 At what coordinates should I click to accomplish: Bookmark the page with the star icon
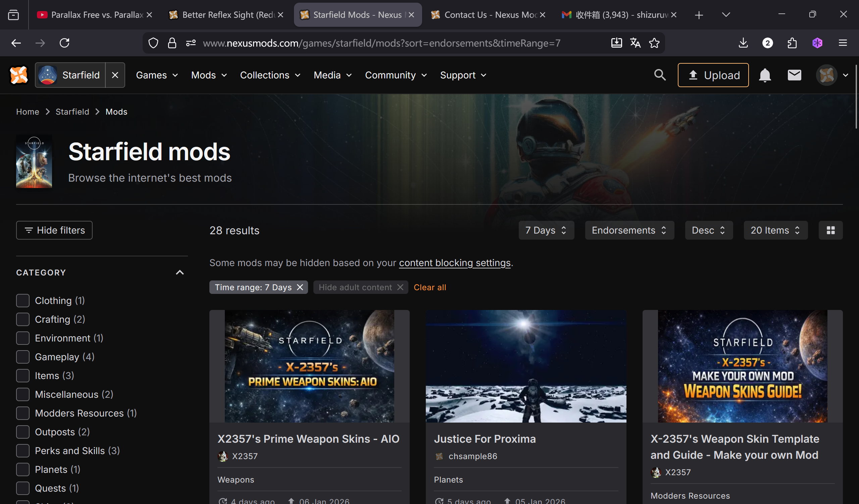coord(654,43)
